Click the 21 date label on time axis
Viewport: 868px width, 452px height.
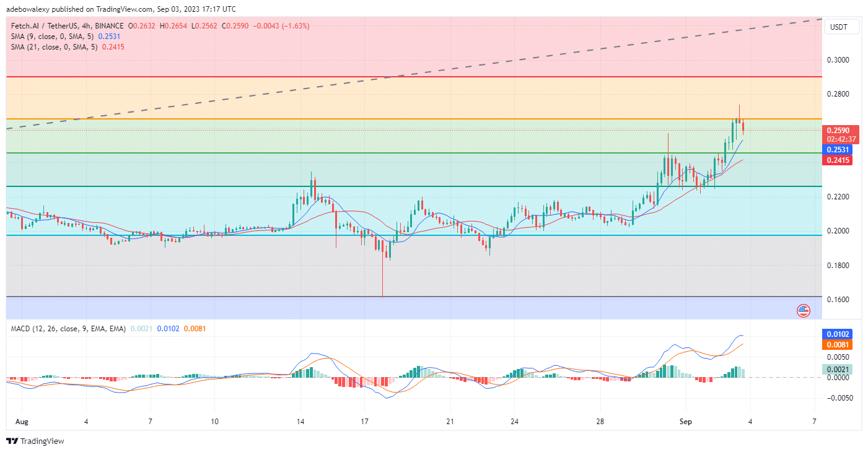(x=450, y=422)
